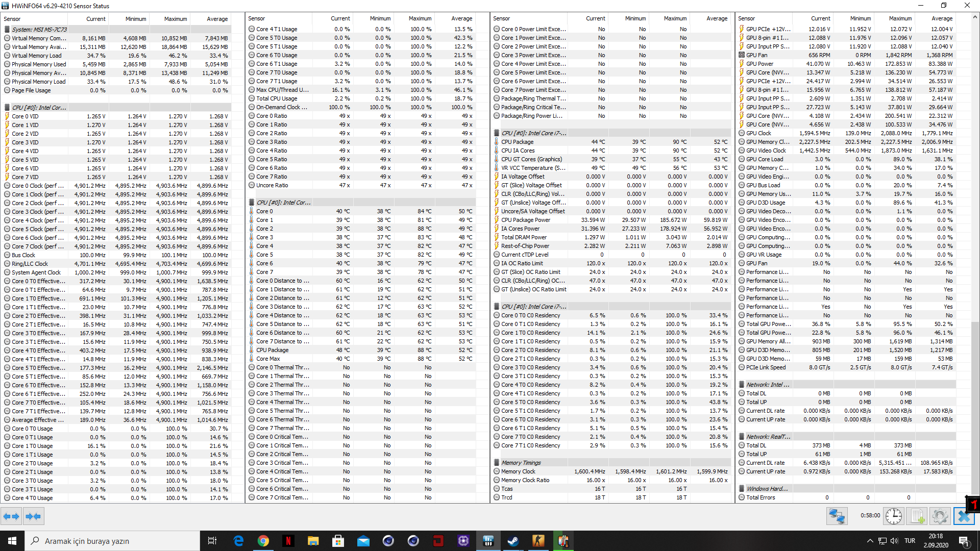
Task: Click the expand columns blue arrows button
Action: 11,516
